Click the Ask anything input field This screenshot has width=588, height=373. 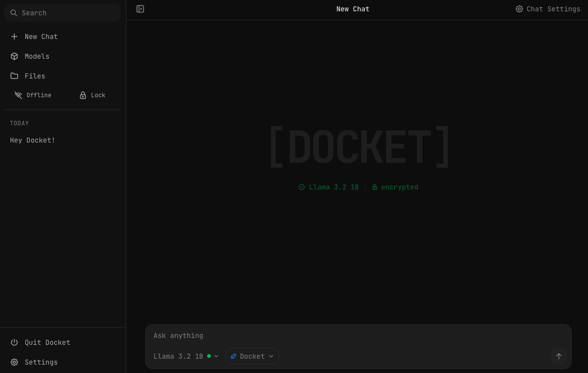pyautogui.click(x=346, y=336)
